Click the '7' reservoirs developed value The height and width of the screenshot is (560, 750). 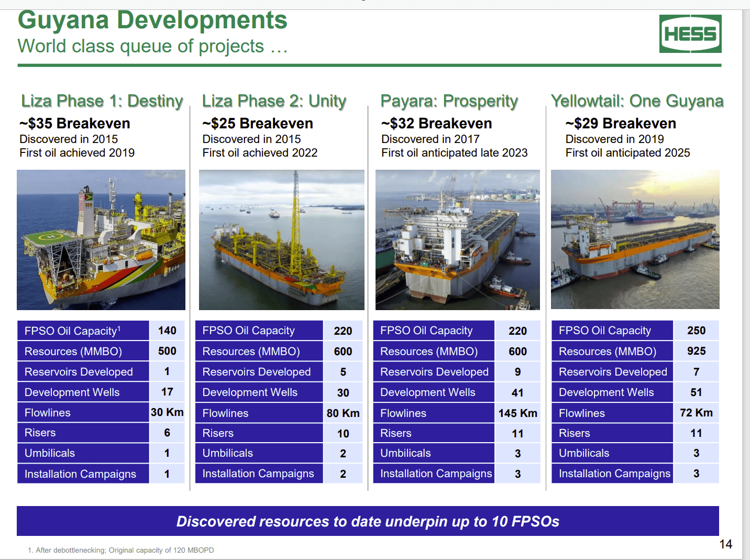tap(697, 372)
